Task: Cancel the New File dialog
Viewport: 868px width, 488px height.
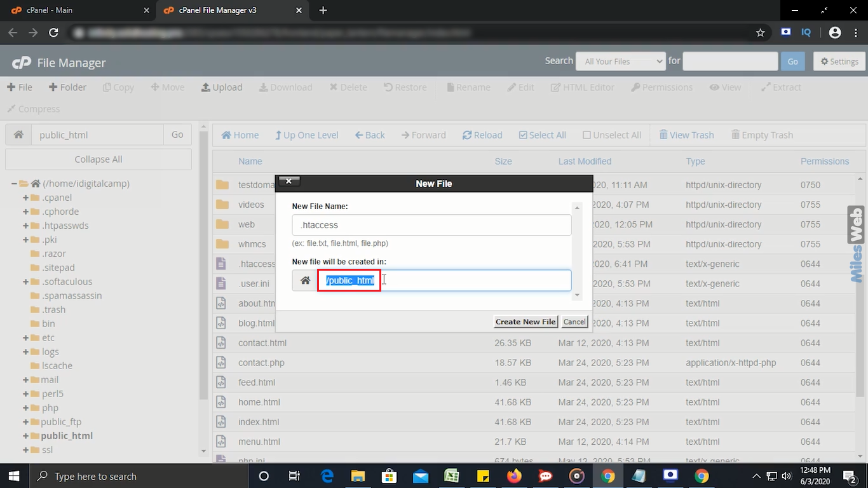Action: point(574,322)
